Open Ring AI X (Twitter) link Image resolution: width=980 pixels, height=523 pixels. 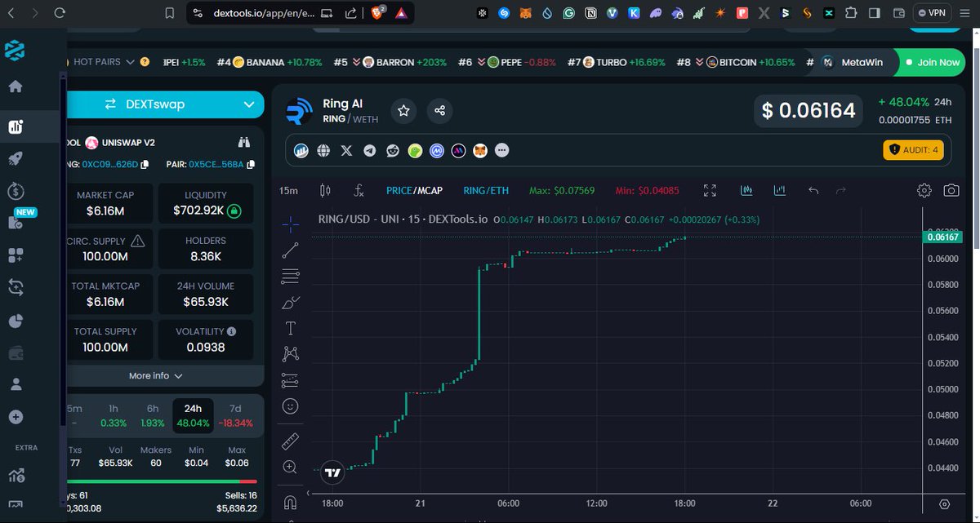coord(346,151)
